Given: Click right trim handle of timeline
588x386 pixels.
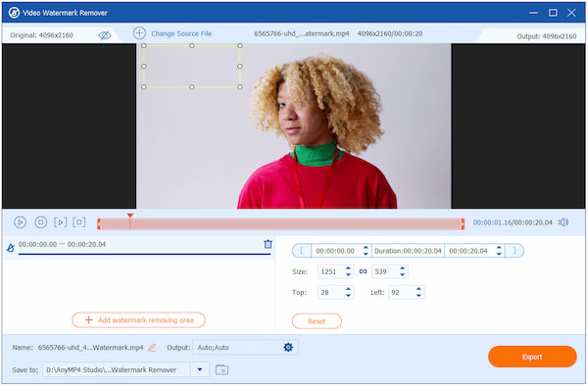Looking at the screenshot, I should [463, 224].
